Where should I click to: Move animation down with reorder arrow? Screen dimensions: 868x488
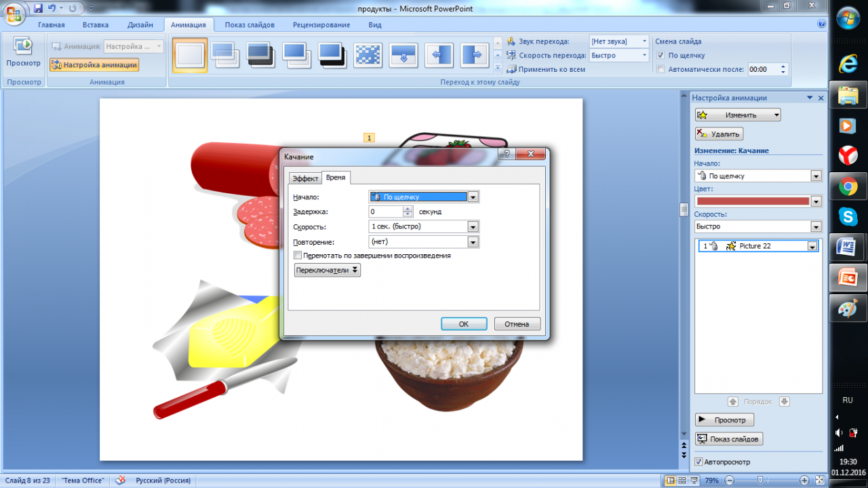click(785, 401)
